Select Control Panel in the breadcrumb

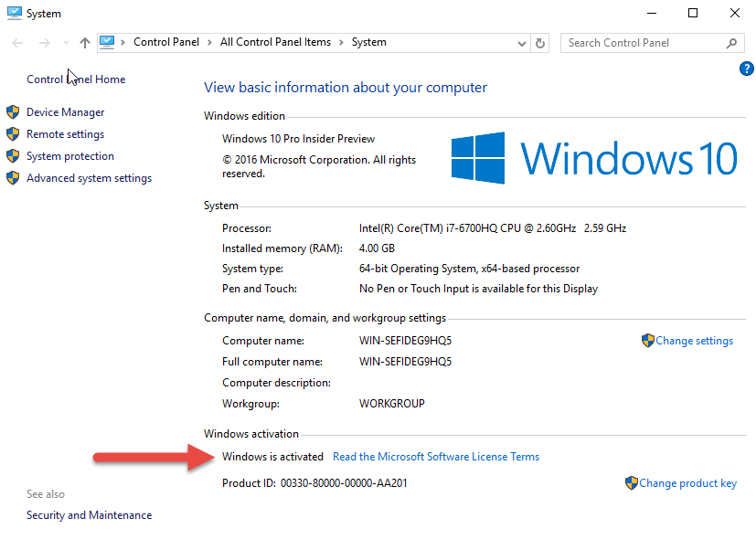click(x=166, y=42)
